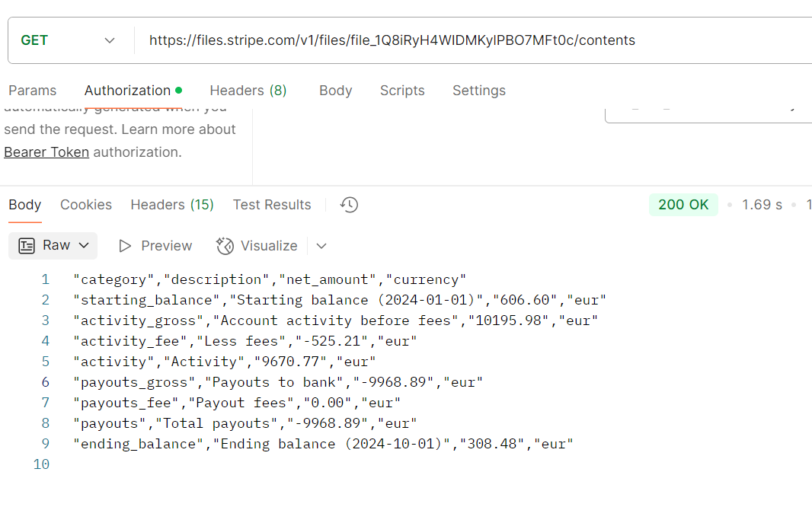Select the Authorization request tab
Screen dimensions: 812x507
[x=128, y=91]
